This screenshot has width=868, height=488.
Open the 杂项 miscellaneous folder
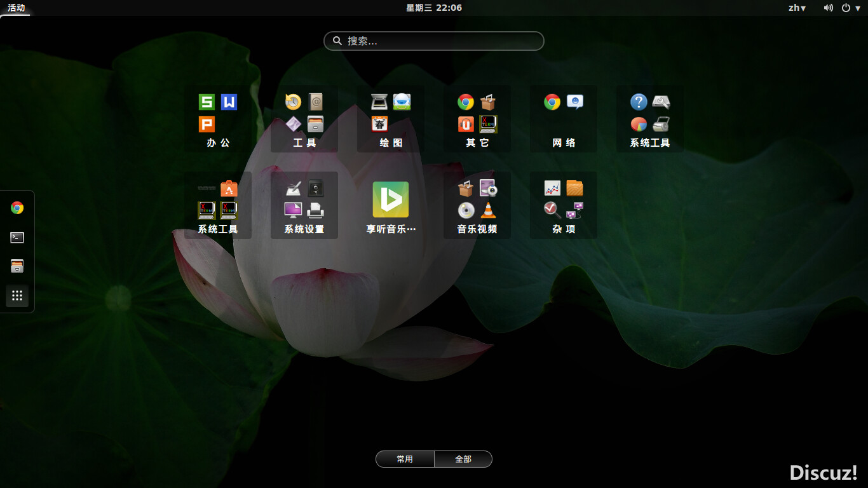coord(564,205)
